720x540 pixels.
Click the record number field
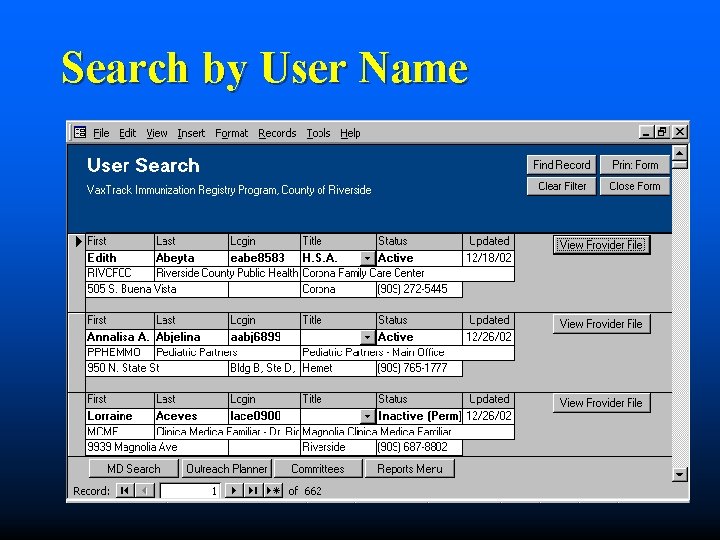(190, 491)
